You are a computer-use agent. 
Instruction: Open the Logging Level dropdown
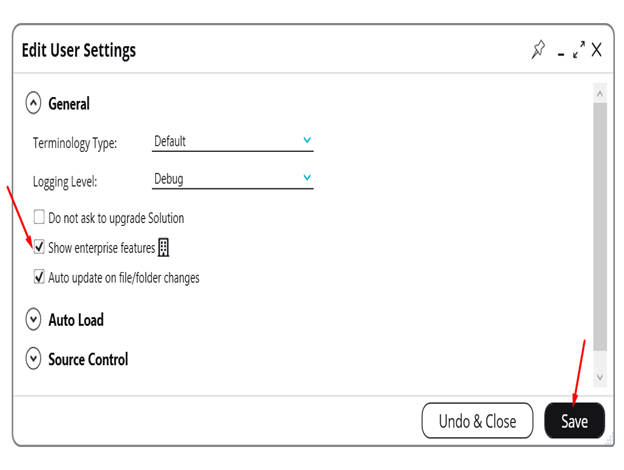233,180
